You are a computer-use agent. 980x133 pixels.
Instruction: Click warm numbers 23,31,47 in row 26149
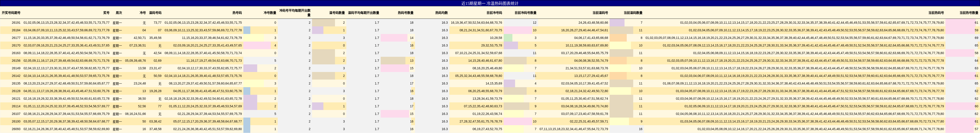[155, 68]
